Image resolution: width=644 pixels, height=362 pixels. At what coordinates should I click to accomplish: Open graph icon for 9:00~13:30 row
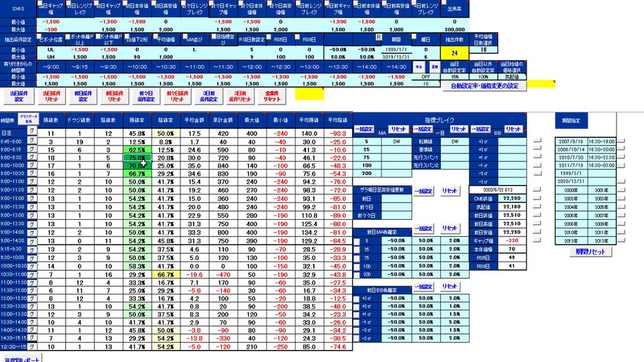[x=32, y=224]
